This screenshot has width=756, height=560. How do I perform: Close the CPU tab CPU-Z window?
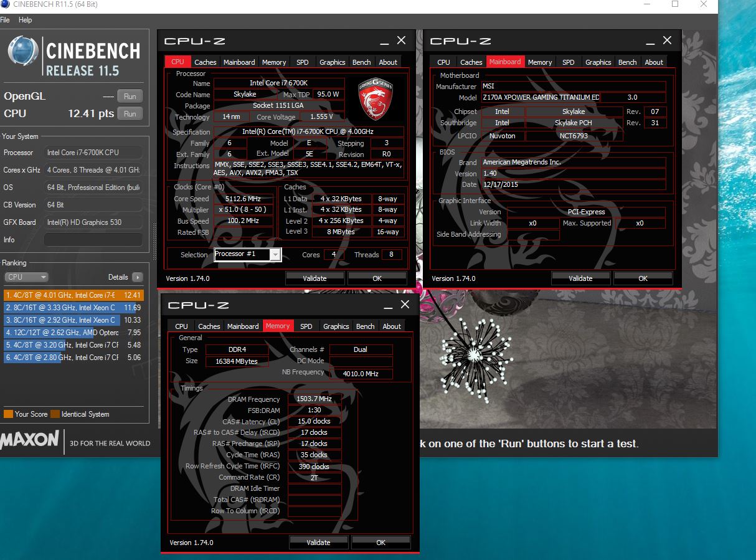(401, 40)
